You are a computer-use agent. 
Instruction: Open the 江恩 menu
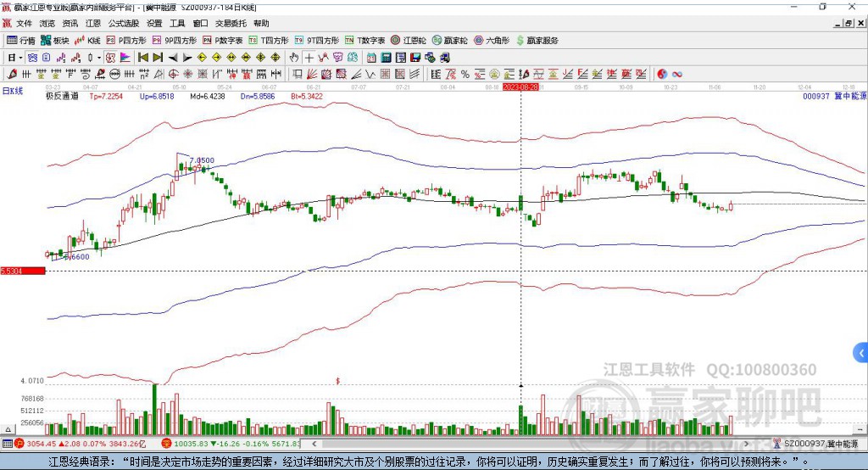point(93,23)
